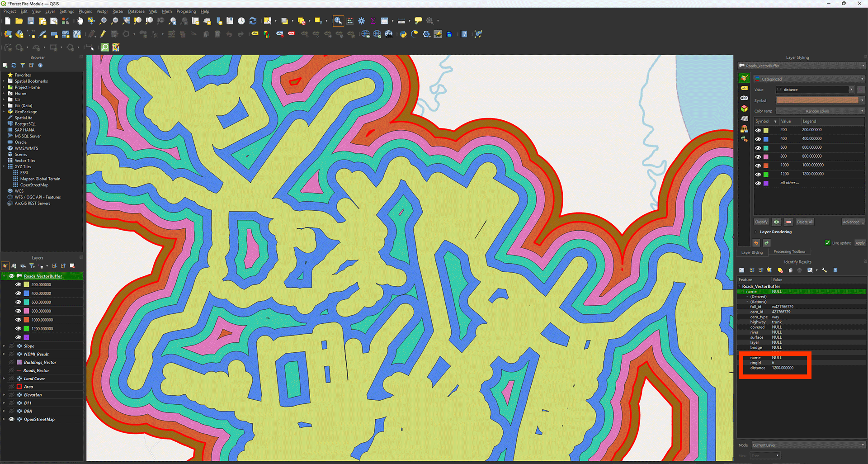Click the Refresh map icon
This screenshot has width=868, height=464.
point(253,21)
